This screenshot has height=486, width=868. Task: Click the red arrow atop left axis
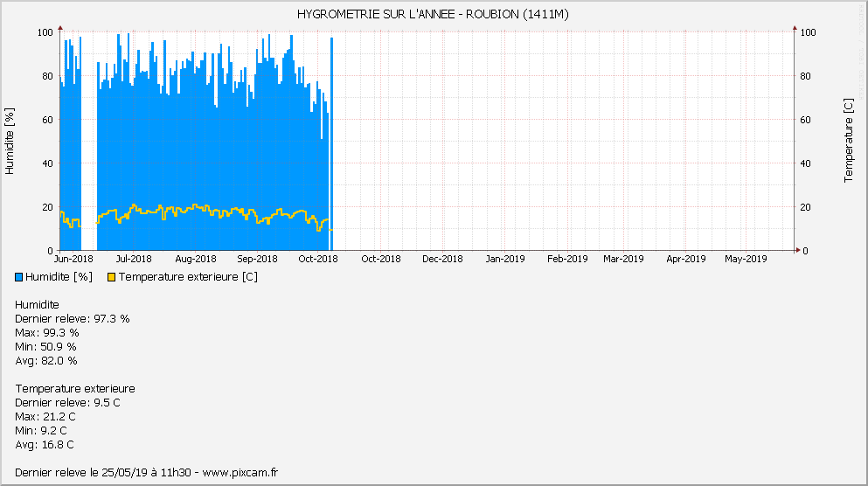click(59, 28)
